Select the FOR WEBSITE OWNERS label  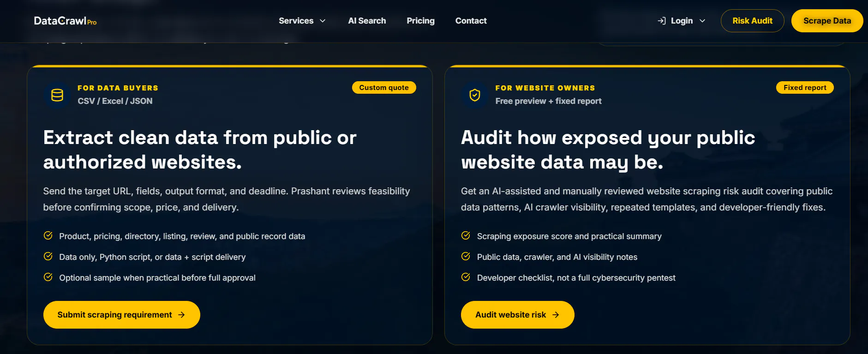click(545, 88)
